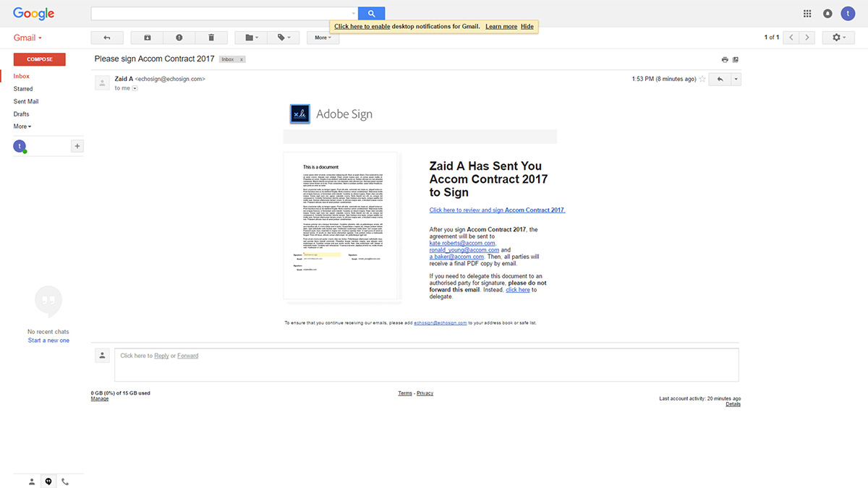The height and width of the screenshot is (488, 868).
Task: Open the Google apps grid
Action: click(x=808, y=14)
